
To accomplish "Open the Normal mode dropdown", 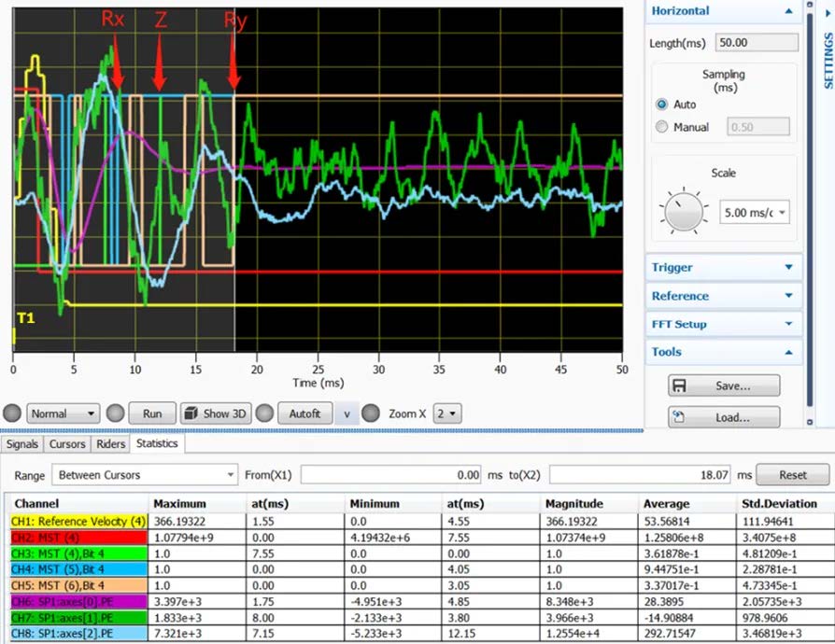I will tap(63, 413).
